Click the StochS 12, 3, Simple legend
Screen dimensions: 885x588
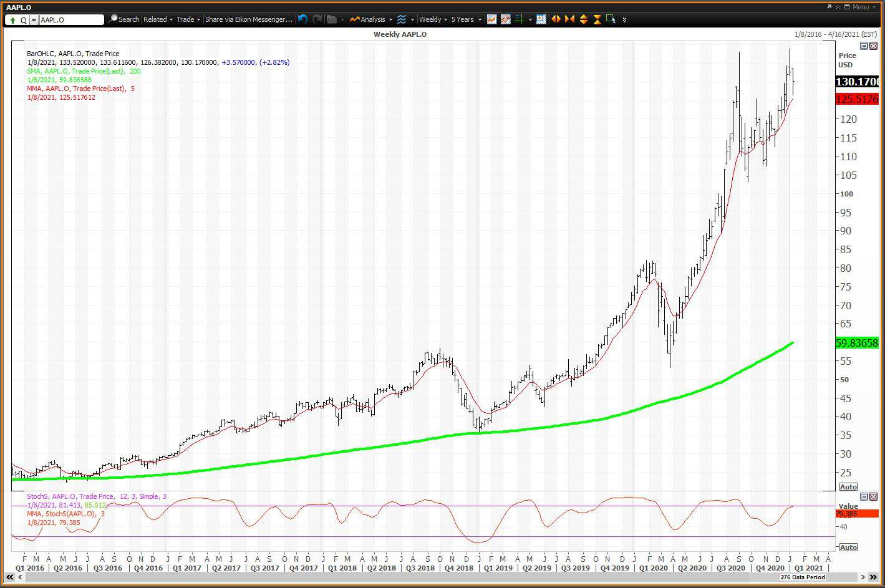point(97,496)
